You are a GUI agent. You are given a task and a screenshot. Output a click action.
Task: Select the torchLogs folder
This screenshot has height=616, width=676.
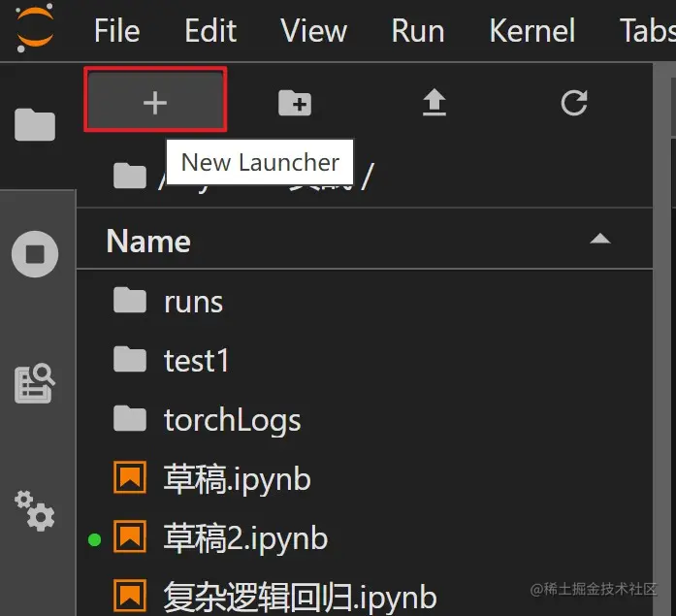click(365, 419)
